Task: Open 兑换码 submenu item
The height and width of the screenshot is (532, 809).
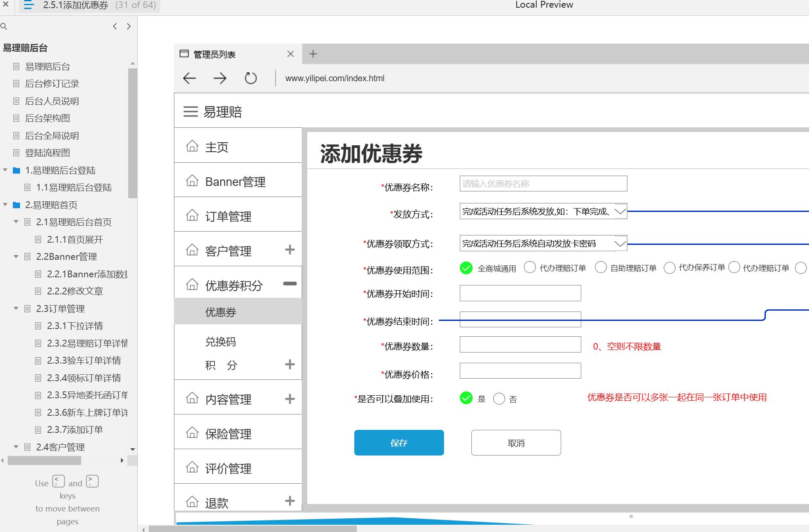Action: pos(221,342)
